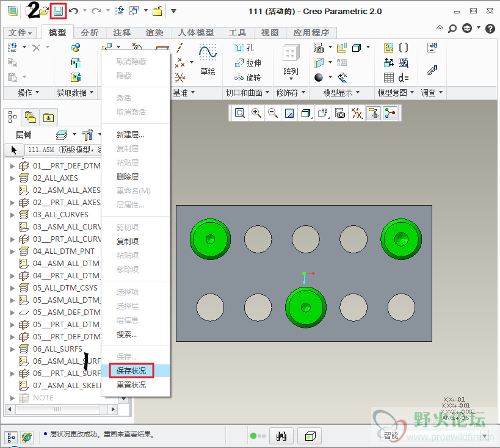Toggle annotation display AB icon
The image size is (500, 448).
[323, 113]
